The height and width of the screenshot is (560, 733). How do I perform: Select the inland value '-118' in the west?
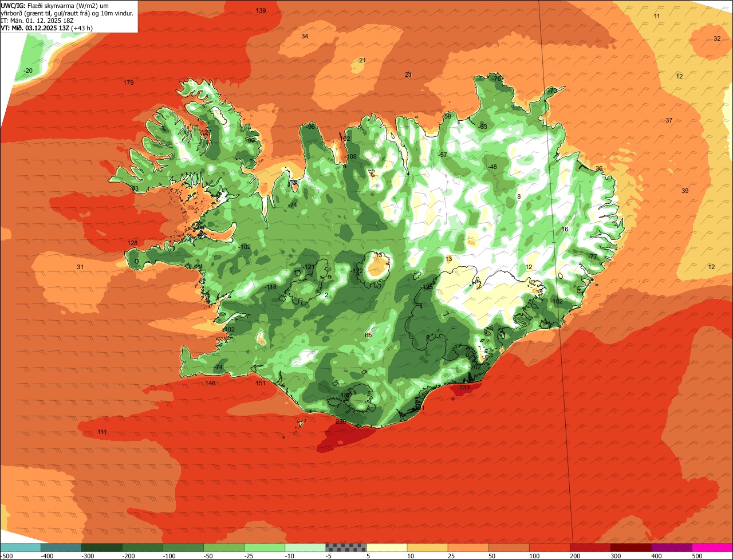click(x=270, y=287)
